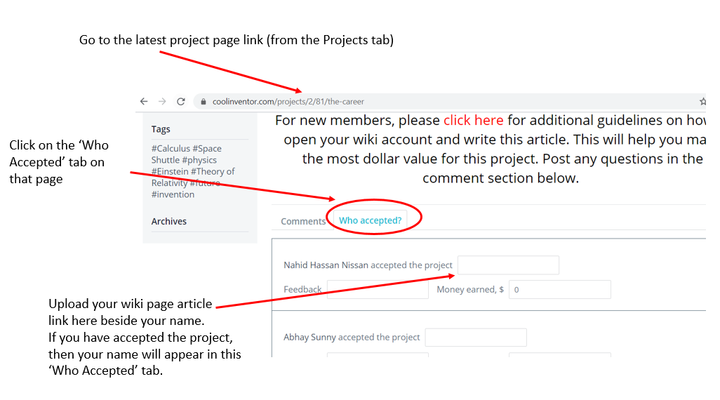This screenshot has height=400, width=720.
Task: Bookmark page with the star icon
Action: 702,101
